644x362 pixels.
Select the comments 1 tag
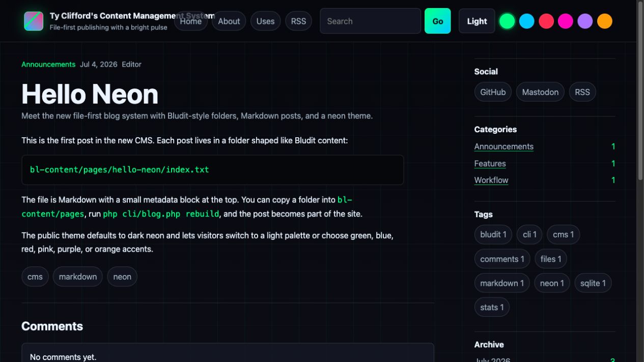(x=502, y=259)
